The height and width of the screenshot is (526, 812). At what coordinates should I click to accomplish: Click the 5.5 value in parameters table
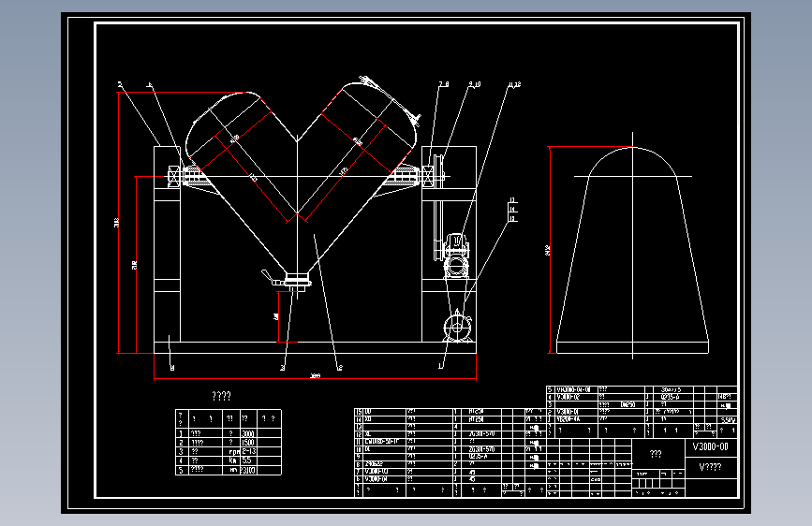(246, 460)
